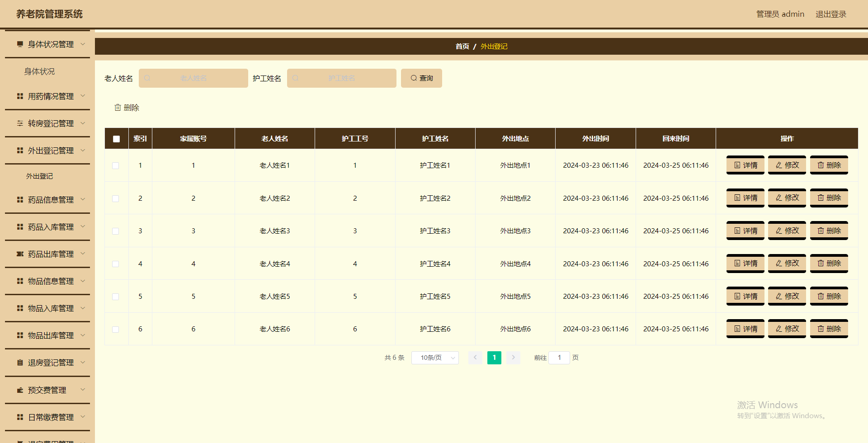The height and width of the screenshot is (443, 868).
Task: Click the 详情 button for 老人姓名1
Action: point(745,165)
